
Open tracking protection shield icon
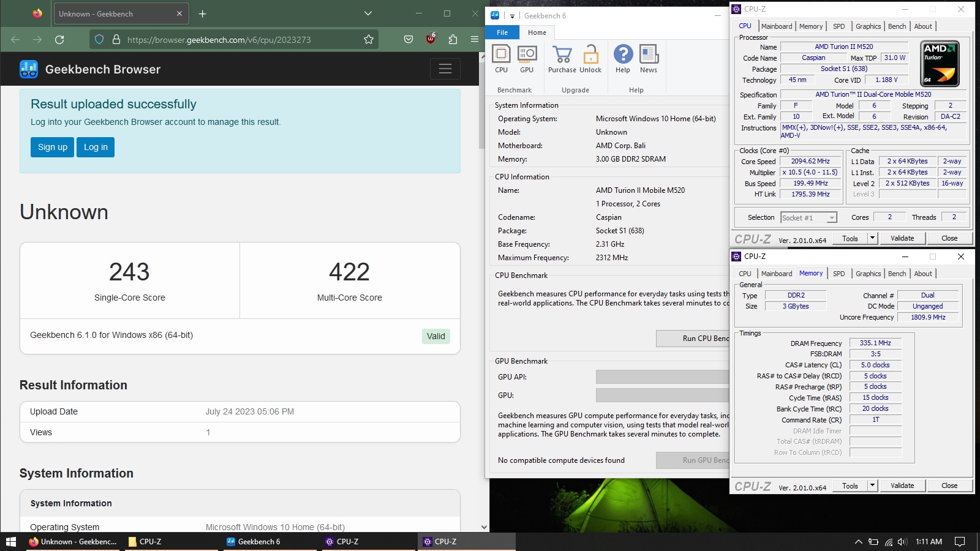tap(99, 39)
